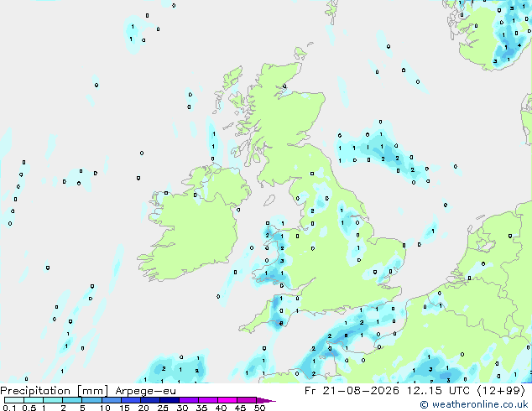532x411 pixels.
Task: Click the legend label '50'
Action: pos(260,408)
